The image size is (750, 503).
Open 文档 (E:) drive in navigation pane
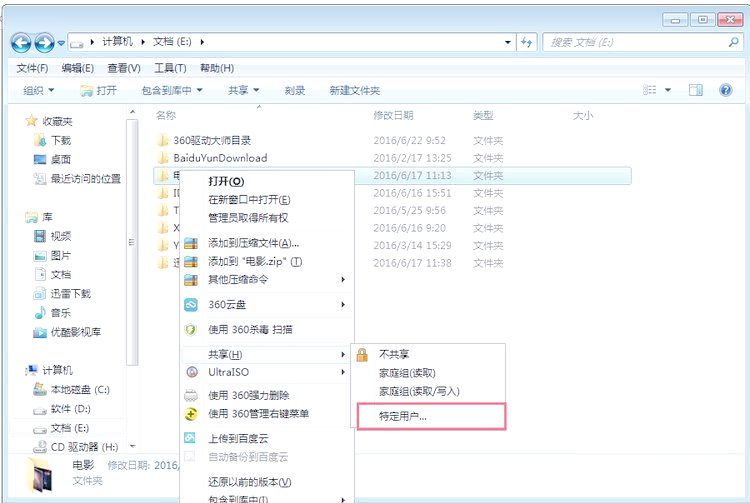pyautogui.click(x=70, y=428)
